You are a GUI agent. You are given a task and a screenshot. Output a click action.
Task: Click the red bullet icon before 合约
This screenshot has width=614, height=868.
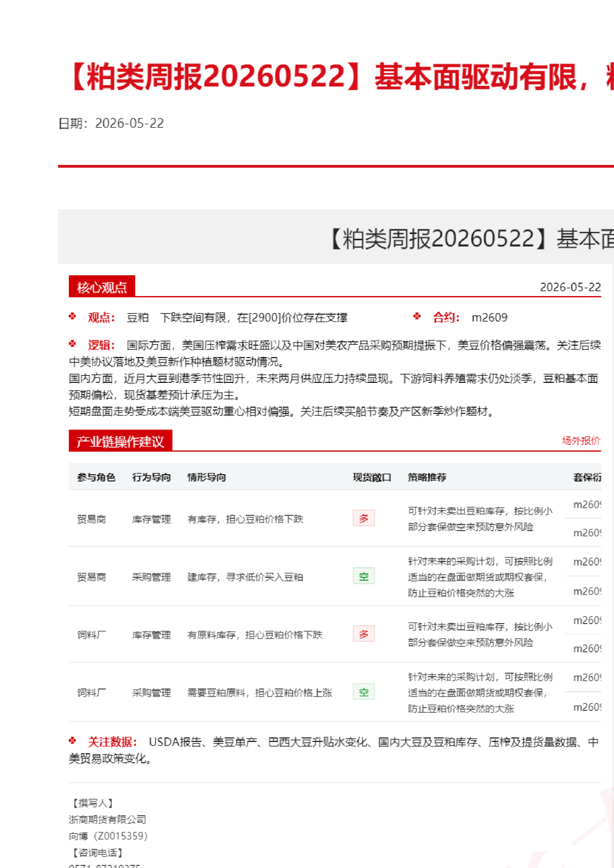[x=417, y=316]
